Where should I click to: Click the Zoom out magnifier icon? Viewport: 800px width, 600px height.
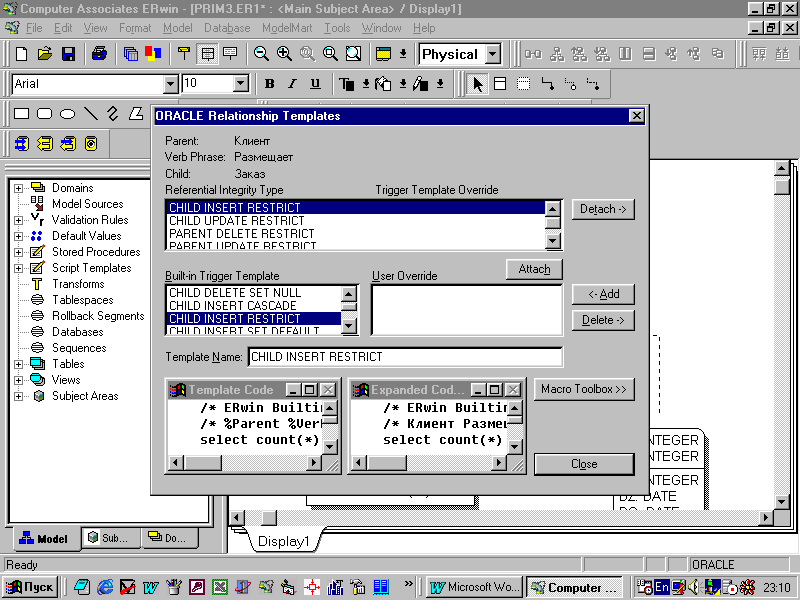tap(261, 54)
